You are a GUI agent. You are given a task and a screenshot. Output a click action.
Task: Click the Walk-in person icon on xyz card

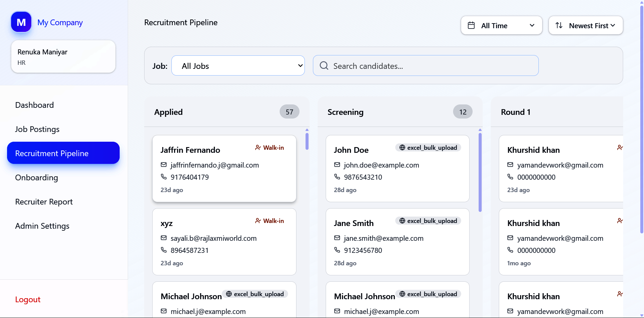pos(258,221)
